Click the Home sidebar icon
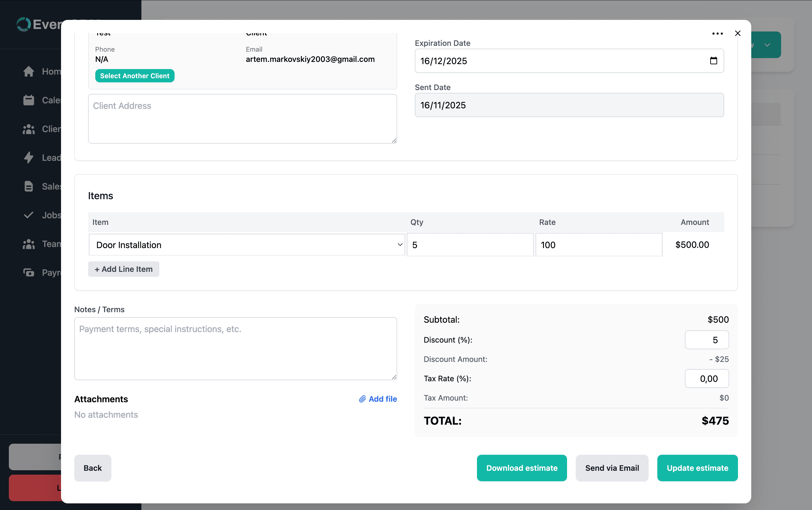The height and width of the screenshot is (510, 812). pyautogui.click(x=29, y=72)
